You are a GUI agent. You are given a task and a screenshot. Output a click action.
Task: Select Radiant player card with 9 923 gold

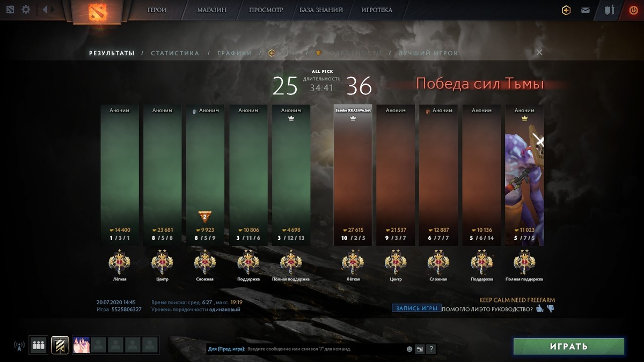coord(205,175)
